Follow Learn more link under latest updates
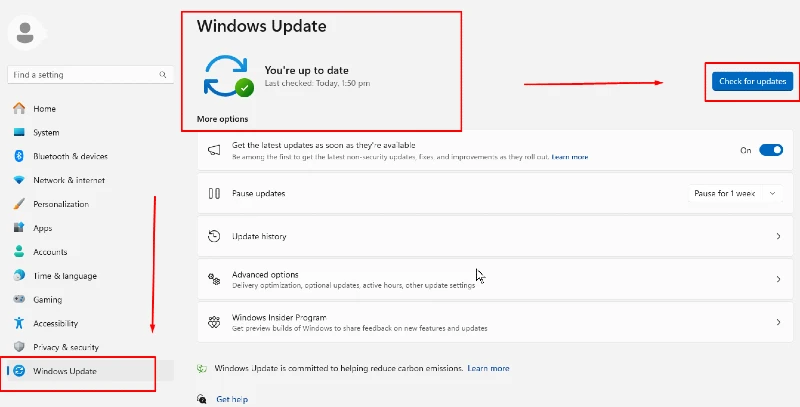The height and width of the screenshot is (407, 800). [x=570, y=157]
